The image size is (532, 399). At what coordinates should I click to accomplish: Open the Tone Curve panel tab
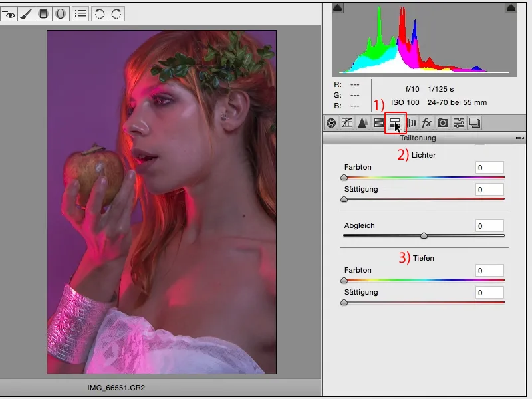pyautogui.click(x=347, y=123)
